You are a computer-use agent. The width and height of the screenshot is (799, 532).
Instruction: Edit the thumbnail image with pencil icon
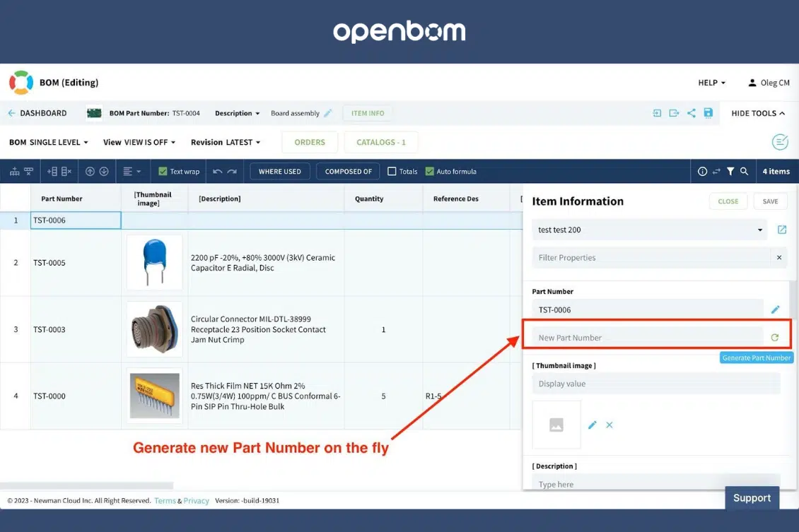click(x=592, y=425)
